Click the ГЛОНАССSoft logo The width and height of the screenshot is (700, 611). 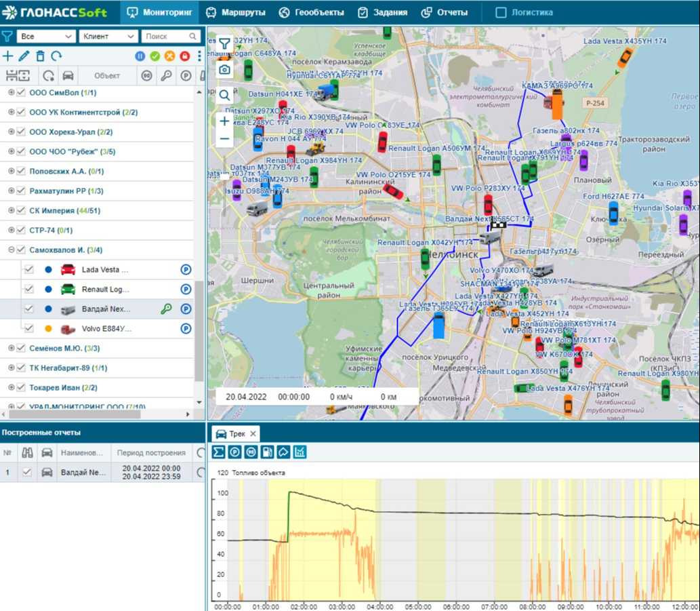[54, 12]
